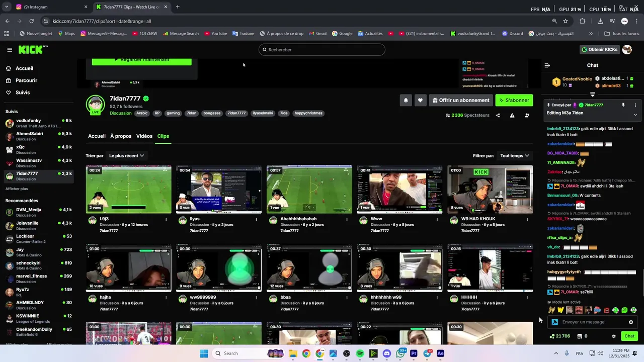This screenshot has height=362, width=644.
Task: Open Premiere Pro from the taskbar
Action: click(x=414, y=353)
